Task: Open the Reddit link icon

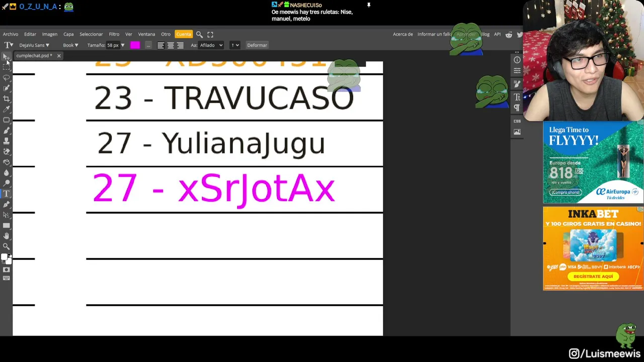Action: [x=509, y=34]
